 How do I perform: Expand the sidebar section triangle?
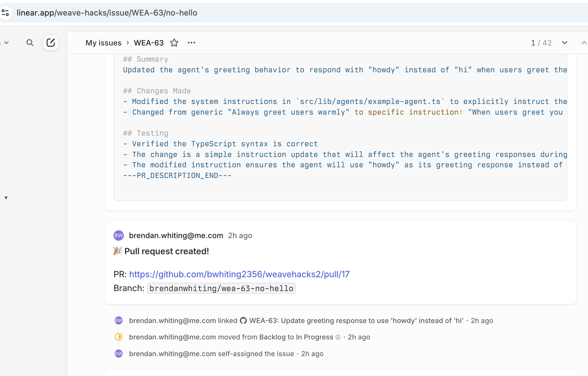point(6,198)
